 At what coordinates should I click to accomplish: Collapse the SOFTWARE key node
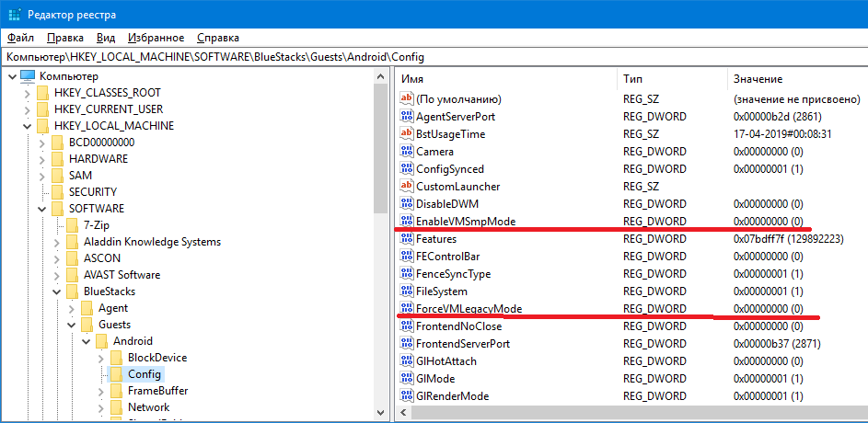coord(41,209)
